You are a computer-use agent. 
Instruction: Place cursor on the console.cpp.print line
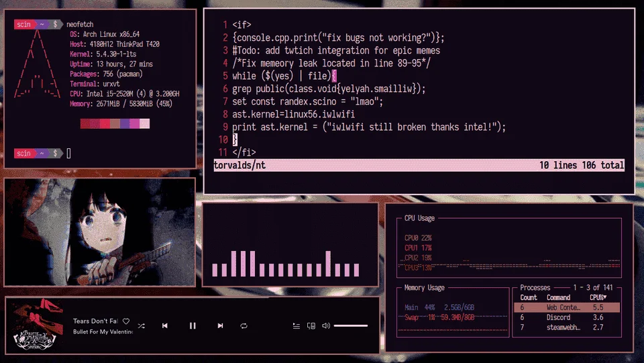[338, 38]
